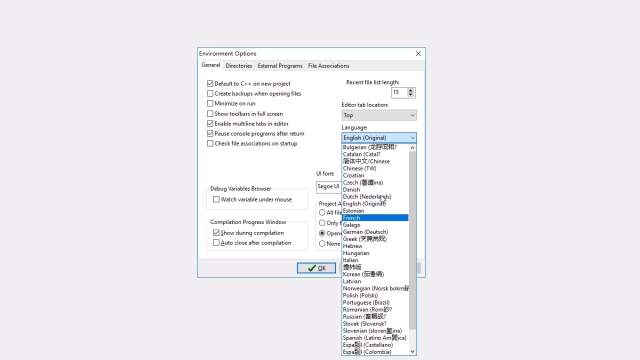
Task: Open the Editor tab location dropdown
Action: pos(379,115)
